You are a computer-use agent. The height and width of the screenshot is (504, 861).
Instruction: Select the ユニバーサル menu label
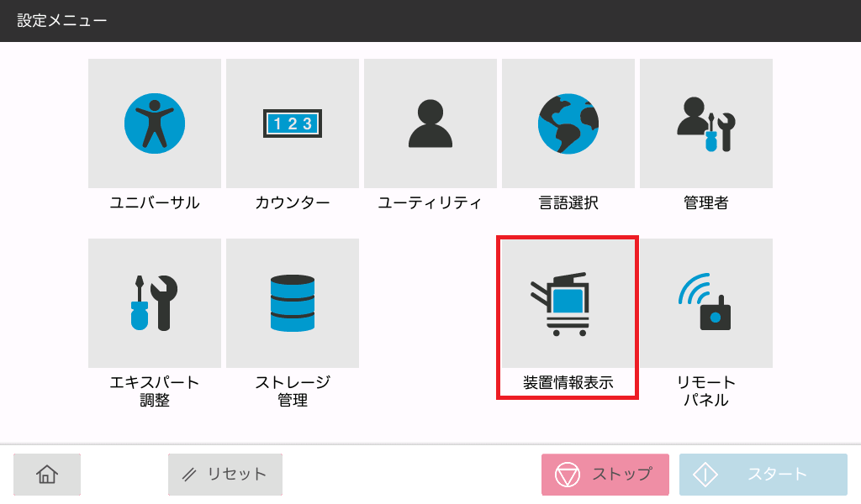(x=155, y=202)
